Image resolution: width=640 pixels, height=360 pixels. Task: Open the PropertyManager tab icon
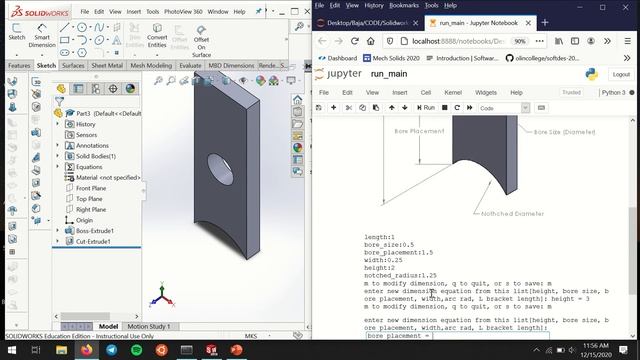(x=78, y=89)
